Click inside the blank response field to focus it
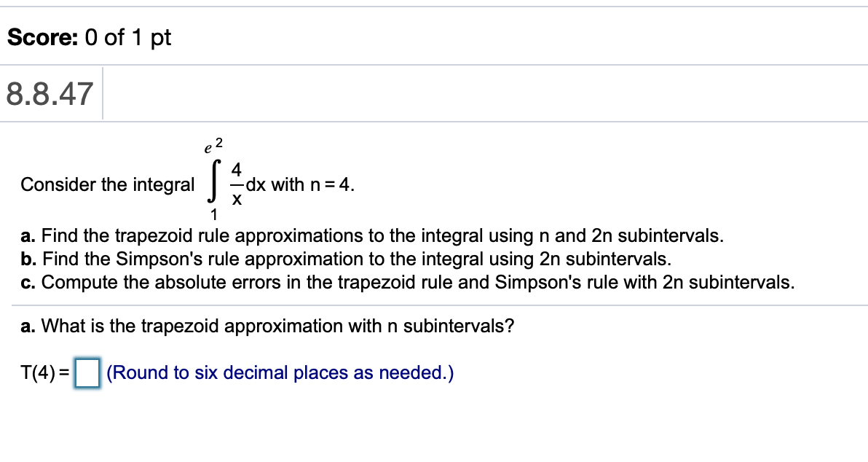The image size is (868, 462). tap(87, 372)
